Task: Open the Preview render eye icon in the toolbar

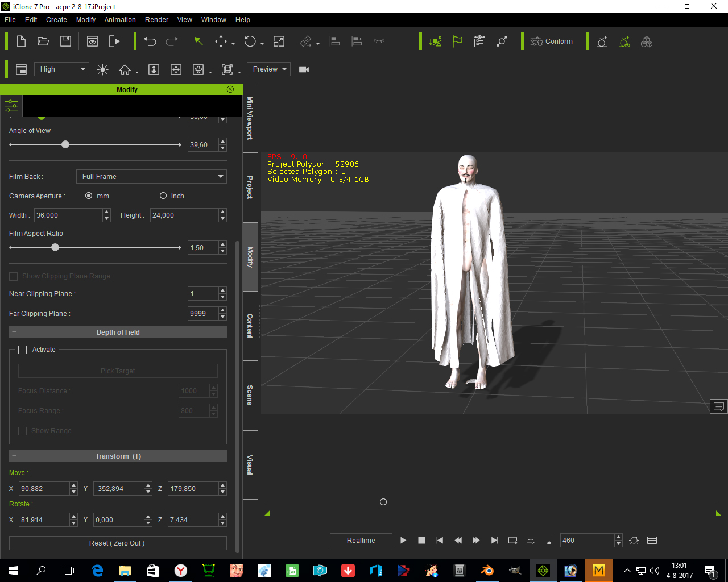Action: point(92,41)
